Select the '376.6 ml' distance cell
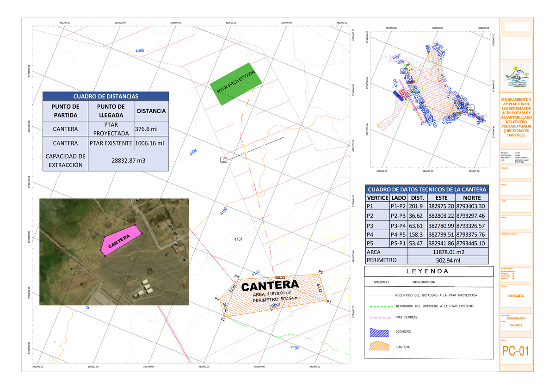This screenshot has width=555, height=392. pyautogui.click(x=151, y=129)
